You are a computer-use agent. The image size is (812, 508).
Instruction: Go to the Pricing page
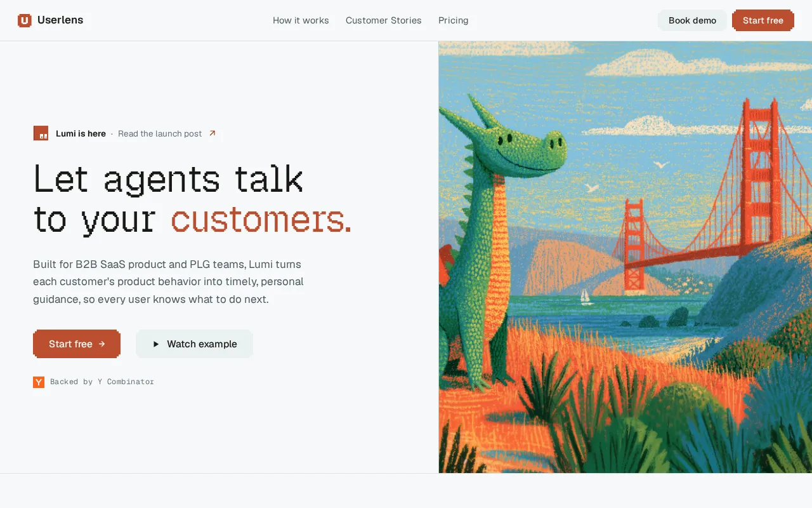pos(454,20)
